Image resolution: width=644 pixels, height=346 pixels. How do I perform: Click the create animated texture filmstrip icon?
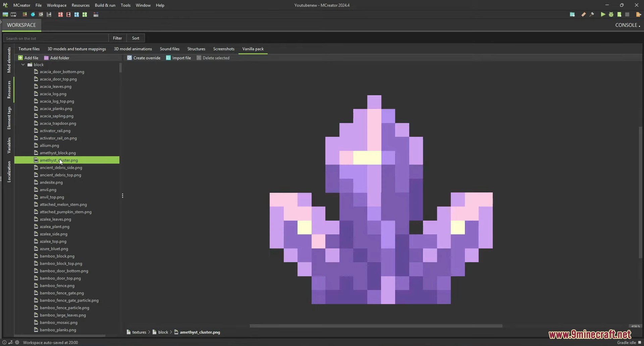13,14
